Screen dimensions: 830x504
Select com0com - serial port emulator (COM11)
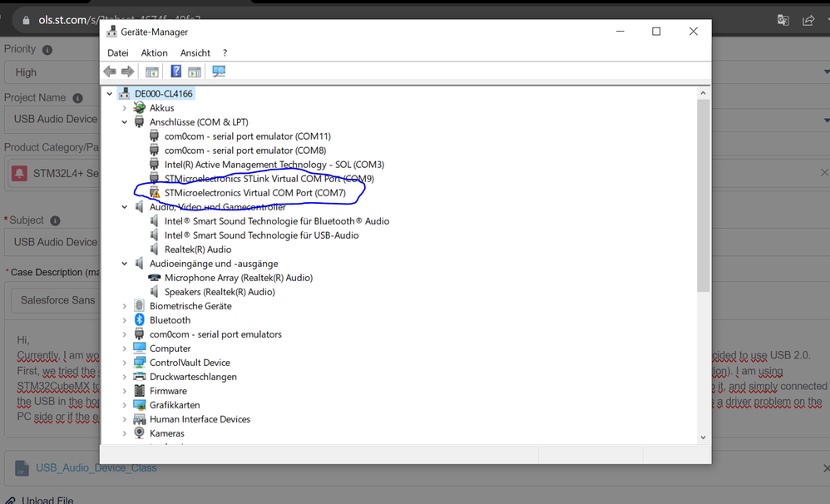coord(247,136)
